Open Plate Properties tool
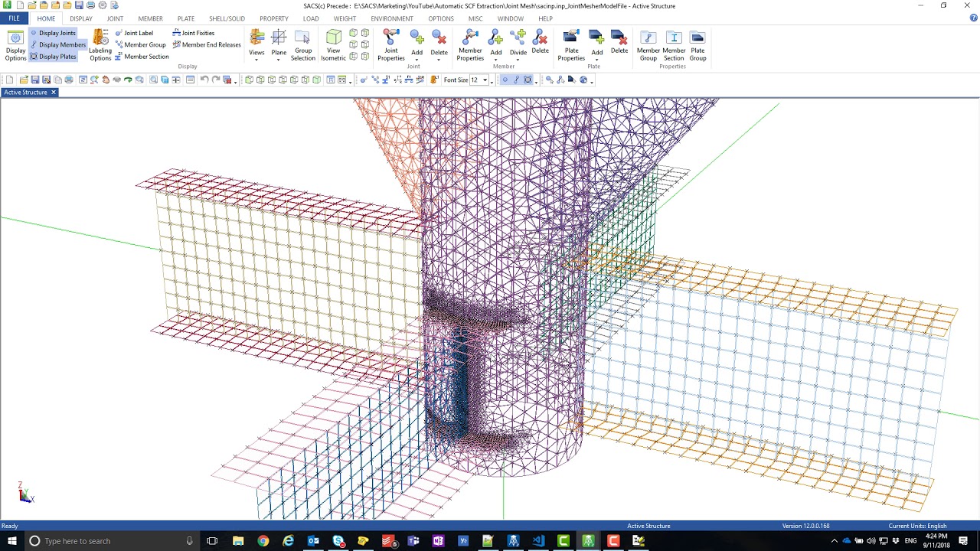This screenshot has height=551, width=980. (571, 46)
